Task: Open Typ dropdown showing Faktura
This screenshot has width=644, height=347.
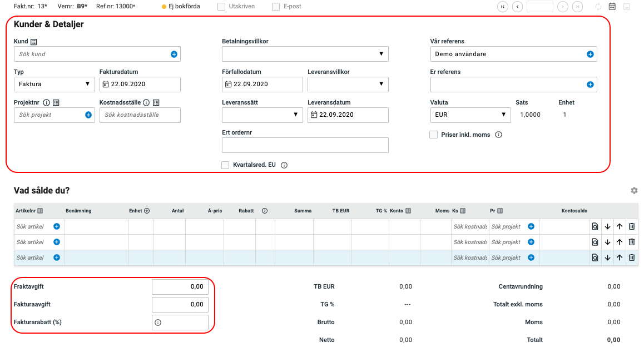Action: click(x=54, y=84)
